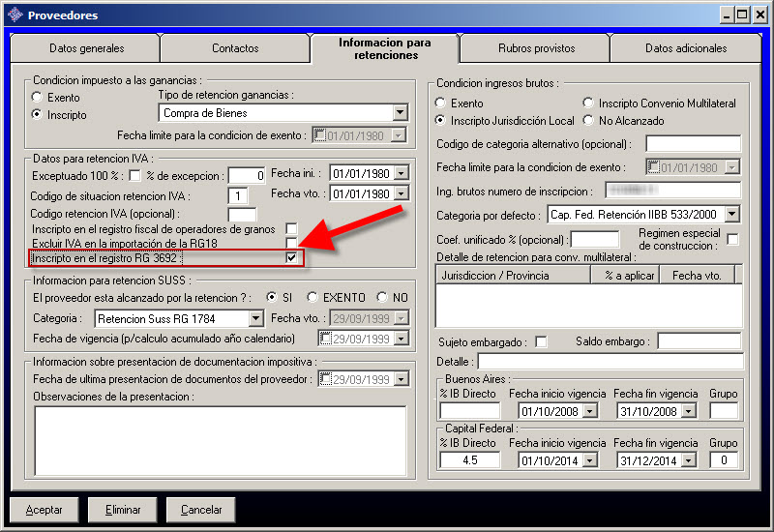Expand the Retencion Suss RG 1784 category list
774x532 pixels.
pyautogui.click(x=255, y=318)
